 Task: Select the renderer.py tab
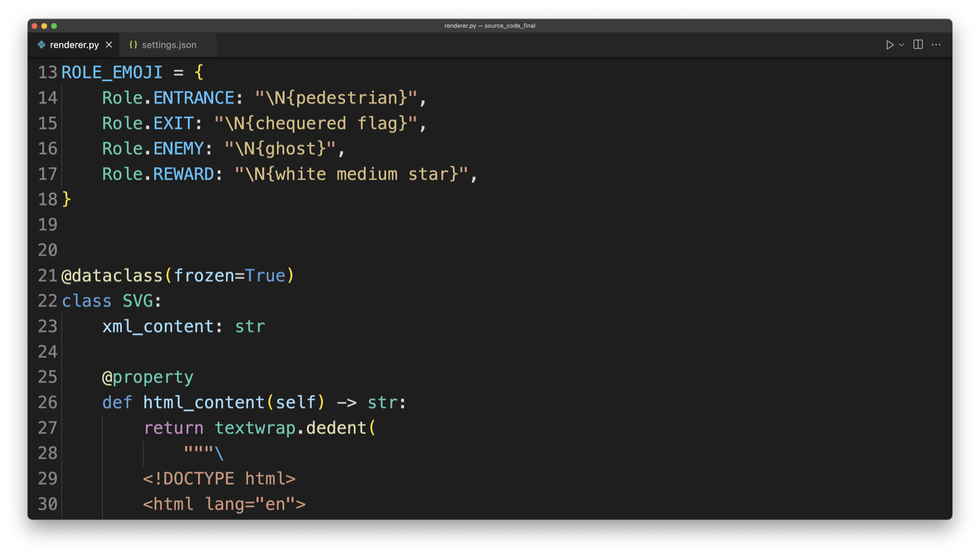pyautogui.click(x=74, y=45)
